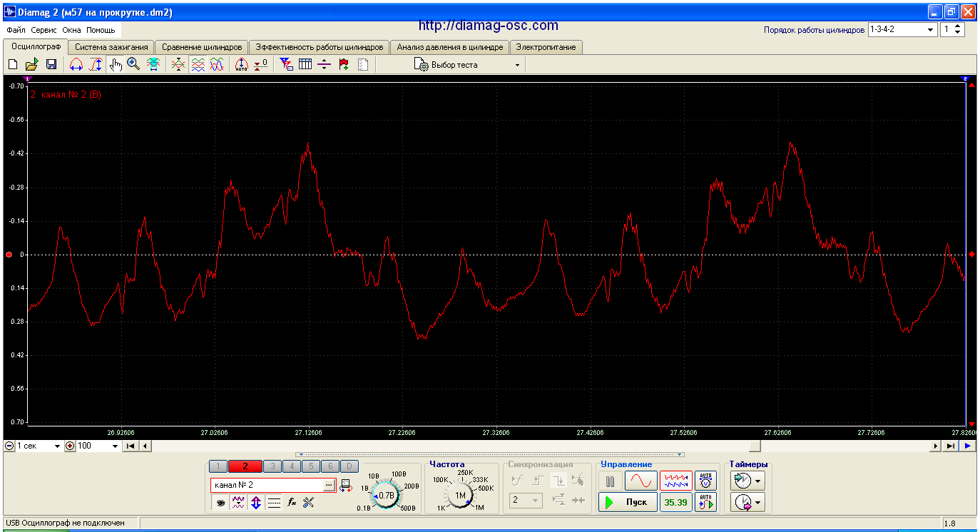Open the cylinder firing order 1-3-4-2 dropdown
Screen dimensions: 980x532
pyautogui.click(x=902, y=30)
